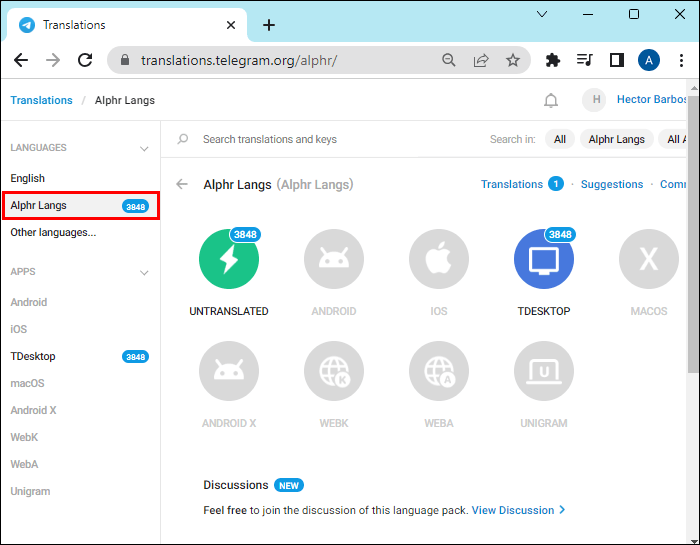Click the browser back arrow

coord(21,60)
